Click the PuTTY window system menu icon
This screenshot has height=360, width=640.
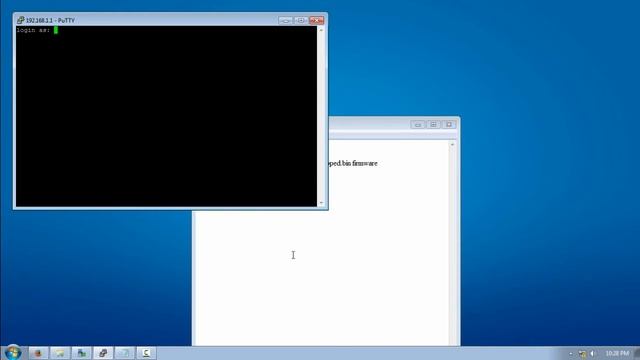(20, 20)
